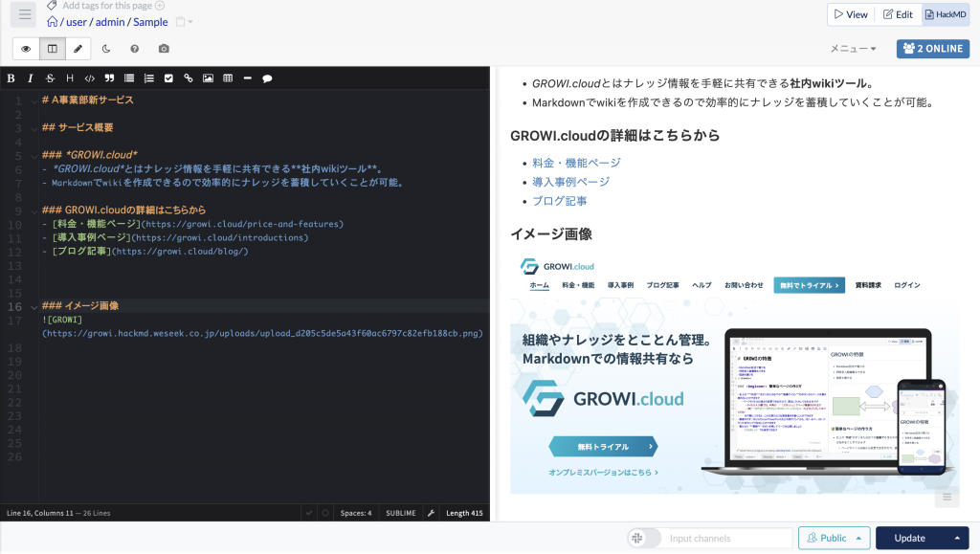980x554 pixels.
Task: Click the Update button
Action: tap(910, 539)
